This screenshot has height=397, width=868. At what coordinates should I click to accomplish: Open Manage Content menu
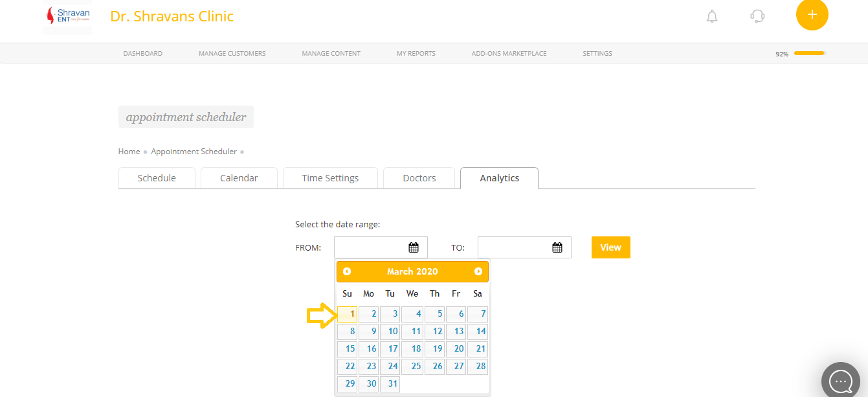(x=331, y=53)
